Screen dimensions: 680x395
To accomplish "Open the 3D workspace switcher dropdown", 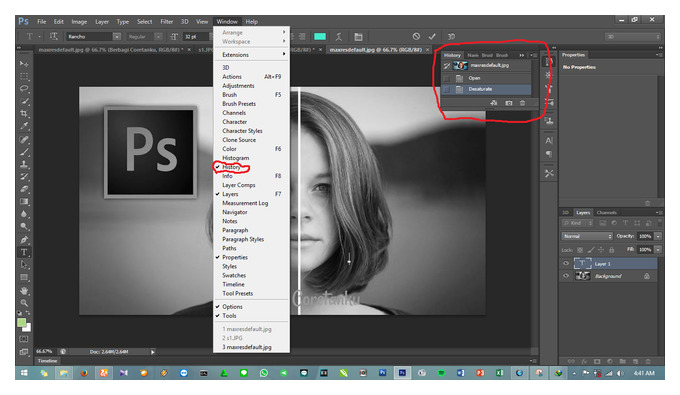I will (633, 37).
